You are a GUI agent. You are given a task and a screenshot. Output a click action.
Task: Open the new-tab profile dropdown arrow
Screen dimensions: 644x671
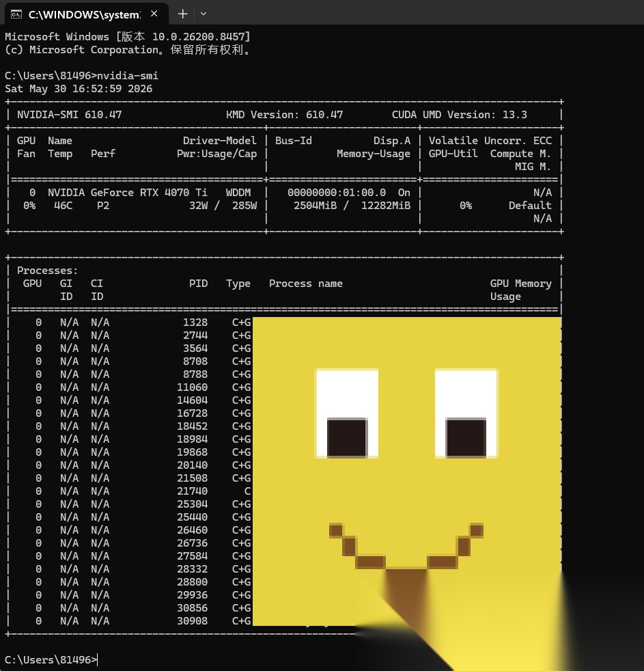pyautogui.click(x=204, y=14)
